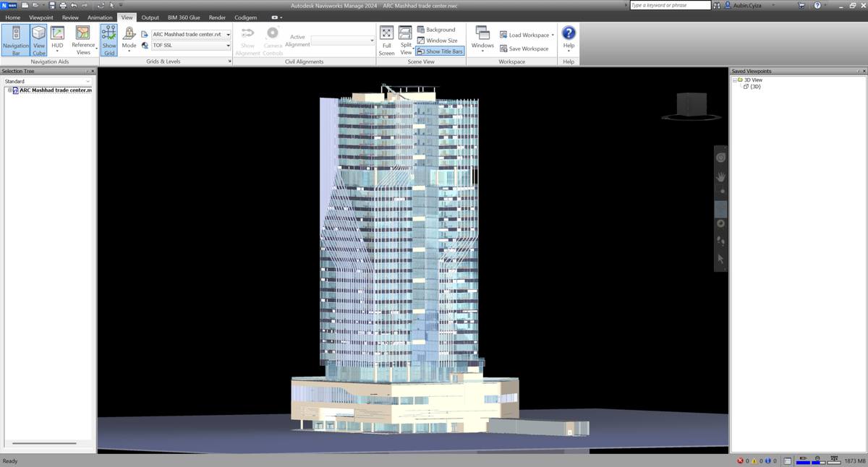This screenshot has height=467, width=868.
Task: Switch to the Output ribbon tab
Action: pyautogui.click(x=150, y=17)
